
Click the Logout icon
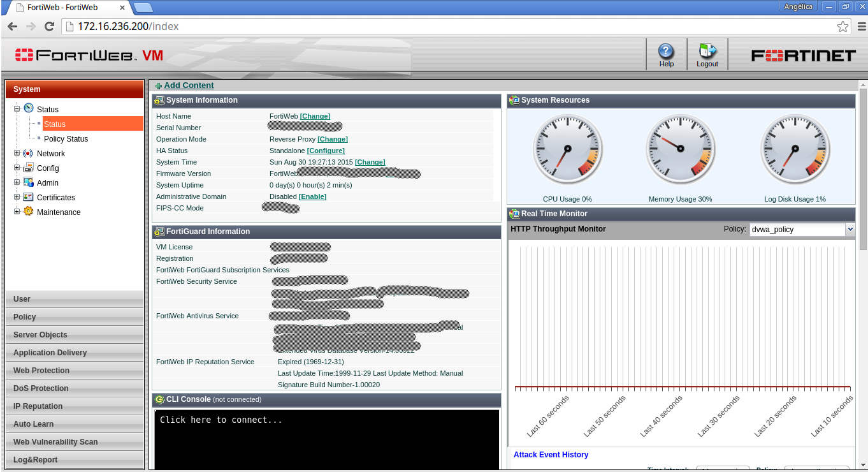point(707,52)
